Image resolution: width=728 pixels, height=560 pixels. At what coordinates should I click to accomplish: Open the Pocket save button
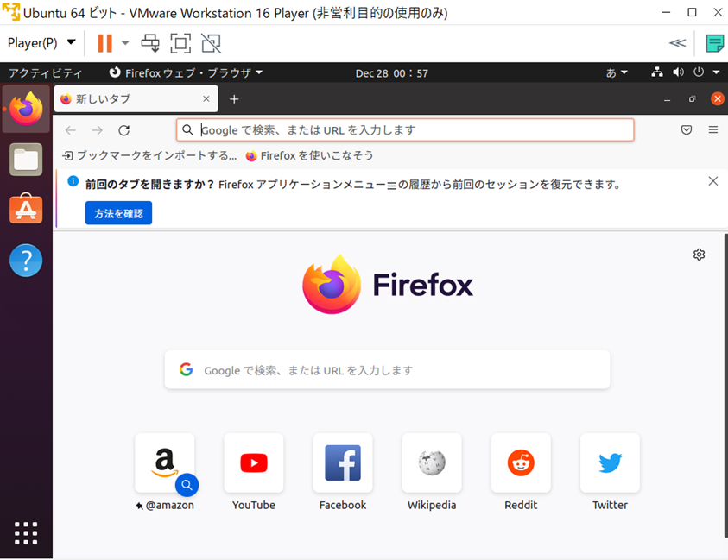pos(687,130)
